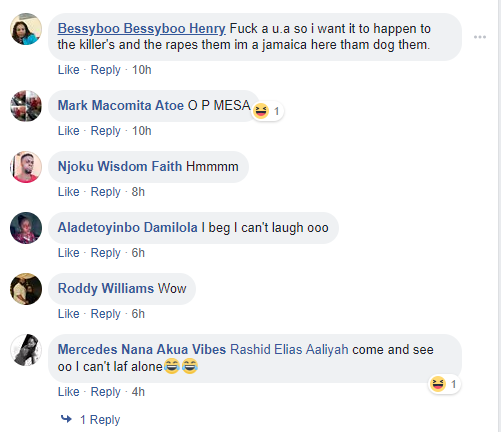Open Njoku Wisdom Faith's avatar
501x432 pixels.
[x=26, y=167]
